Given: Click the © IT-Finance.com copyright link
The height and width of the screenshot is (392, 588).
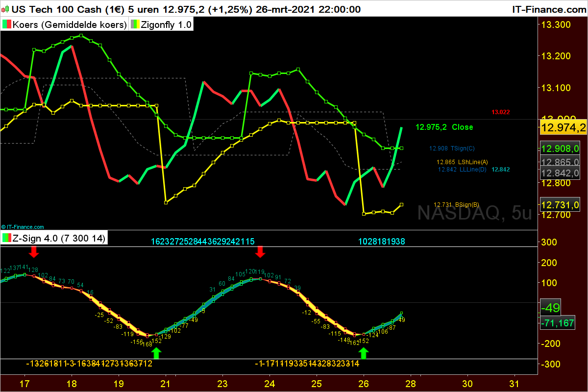Looking at the screenshot, I should pos(23,227).
